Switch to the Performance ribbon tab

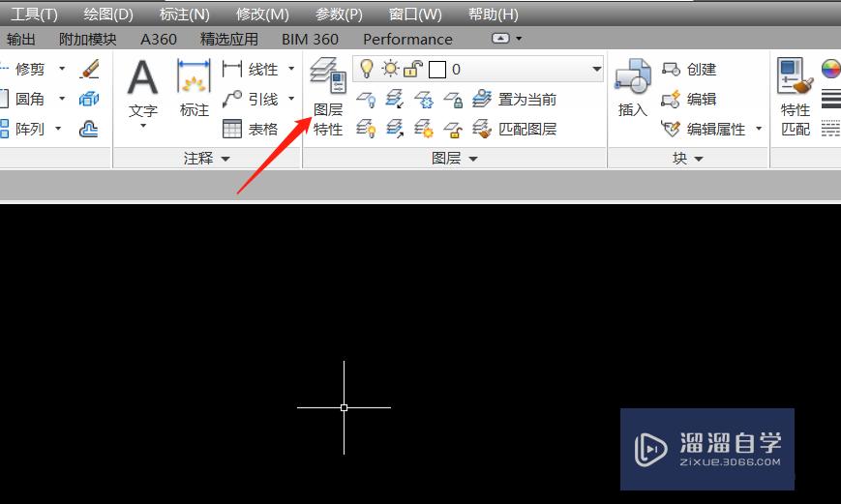pyautogui.click(x=407, y=39)
